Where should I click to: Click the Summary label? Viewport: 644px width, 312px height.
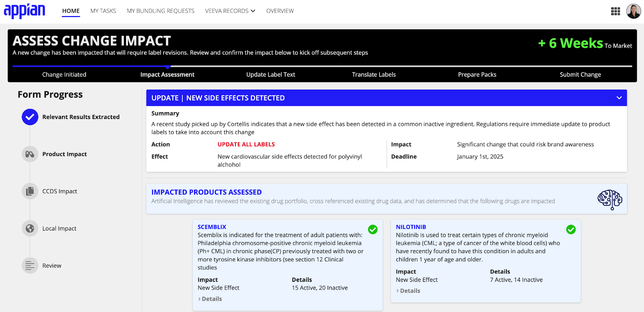(x=165, y=113)
